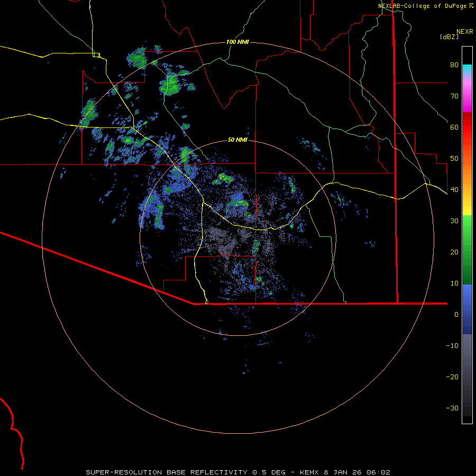This screenshot has height=476, width=476.
Task: Click the 50 NMI range ring label
Action: click(x=237, y=140)
